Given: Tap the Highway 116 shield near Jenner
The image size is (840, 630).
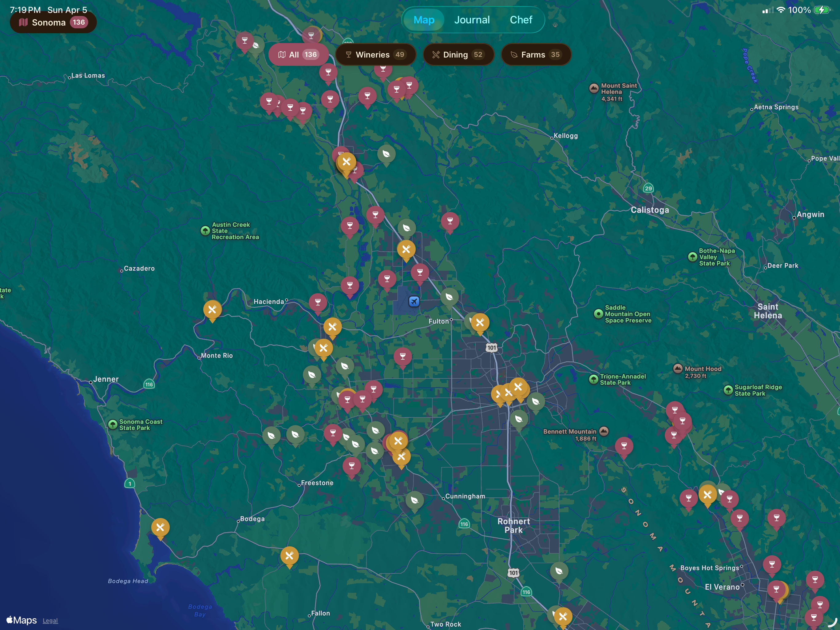Looking at the screenshot, I should (149, 384).
